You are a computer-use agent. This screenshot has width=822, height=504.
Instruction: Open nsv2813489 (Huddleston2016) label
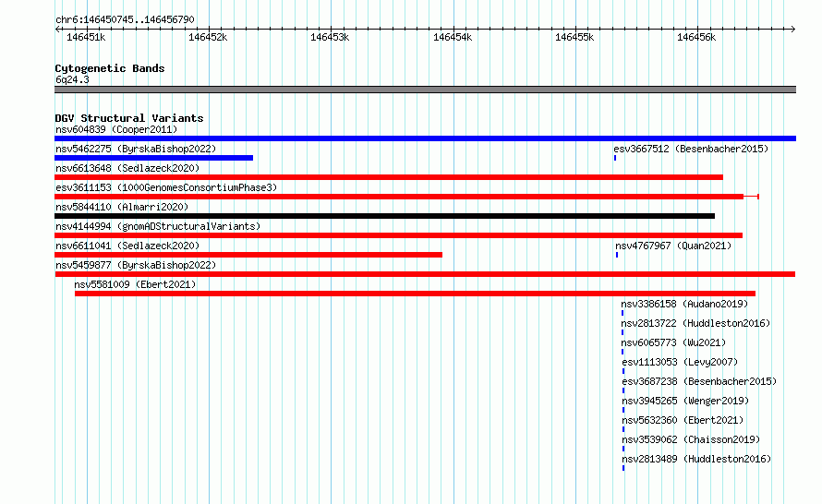pyautogui.click(x=696, y=459)
